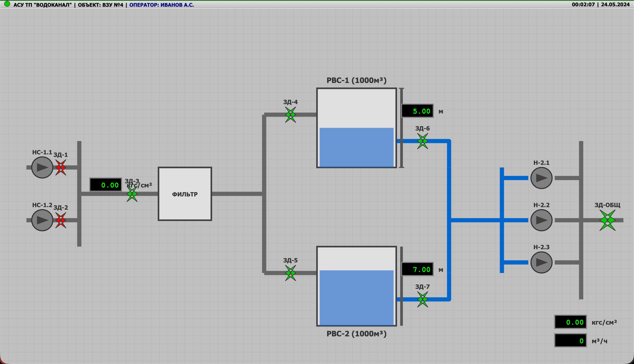Screen dimensions: 634x364
Task: Click the РВС-2 tank
Action: pos(357,286)
